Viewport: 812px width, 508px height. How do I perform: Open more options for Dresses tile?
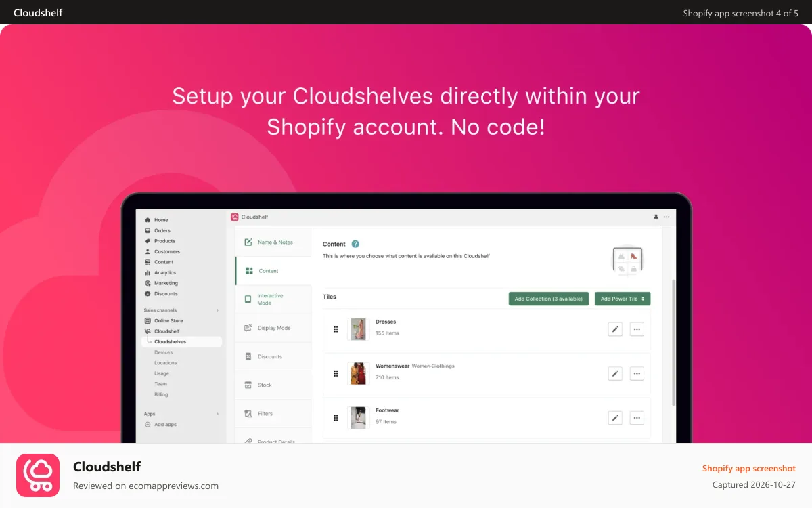point(637,329)
